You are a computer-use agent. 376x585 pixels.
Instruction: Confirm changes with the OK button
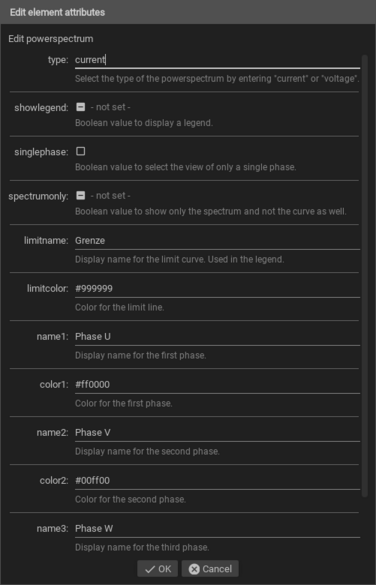157,569
